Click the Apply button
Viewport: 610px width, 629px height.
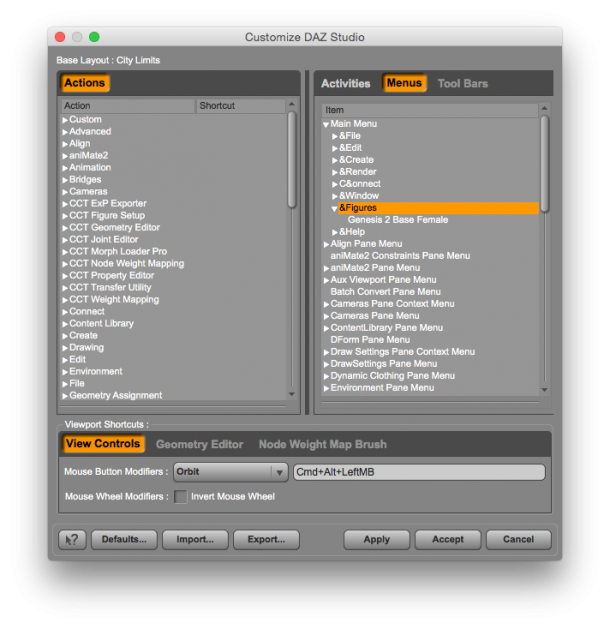pyautogui.click(x=377, y=540)
